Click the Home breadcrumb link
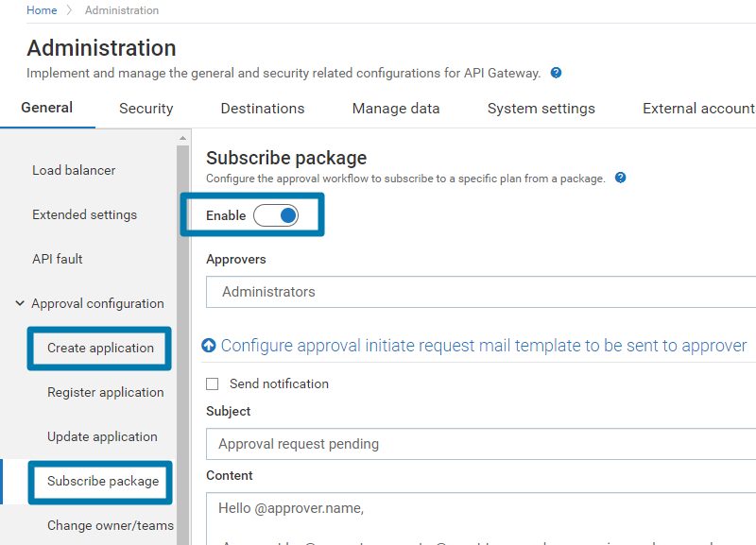This screenshot has width=756, height=545. [x=41, y=10]
